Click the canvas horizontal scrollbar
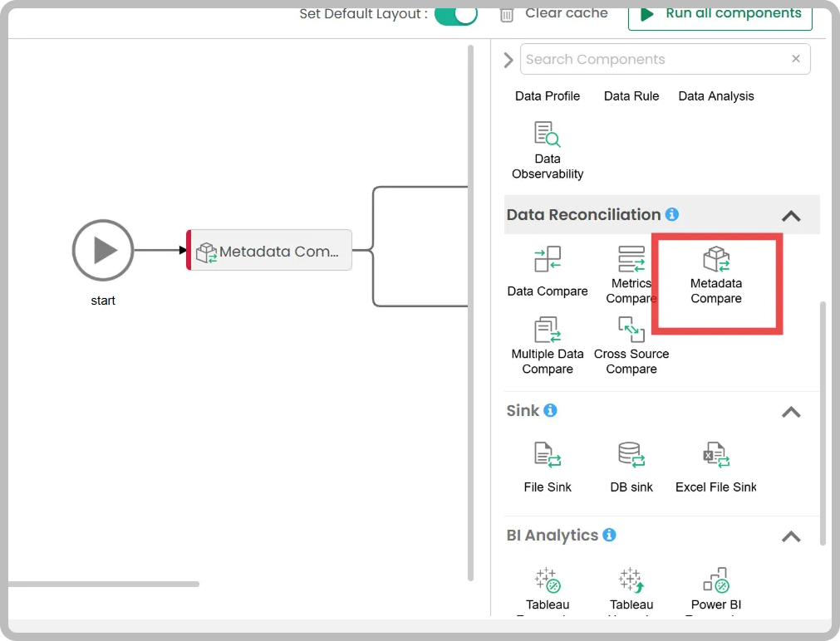The height and width of the screenshot is (641, 840). [x=103, y=584]
